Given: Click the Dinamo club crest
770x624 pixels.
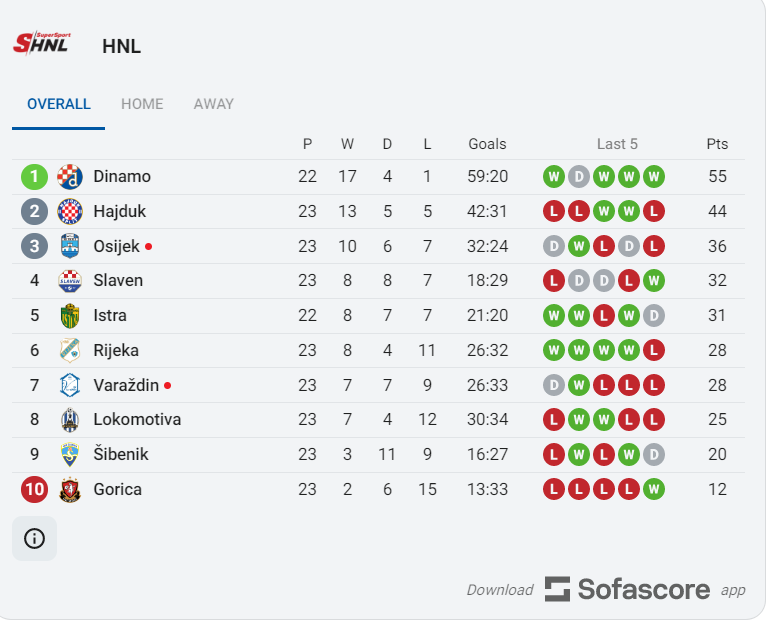Looking at the screenshot, I should [x=70, y=177].
